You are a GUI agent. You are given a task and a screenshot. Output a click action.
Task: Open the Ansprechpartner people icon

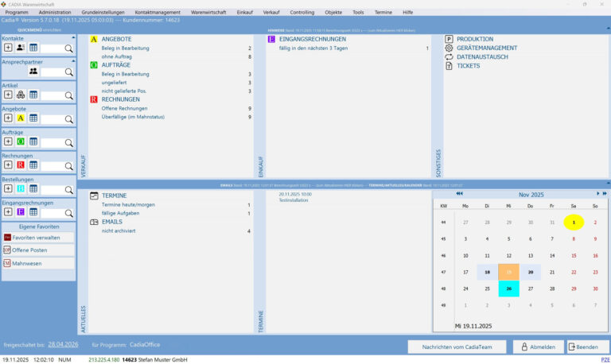pos(33,72)
